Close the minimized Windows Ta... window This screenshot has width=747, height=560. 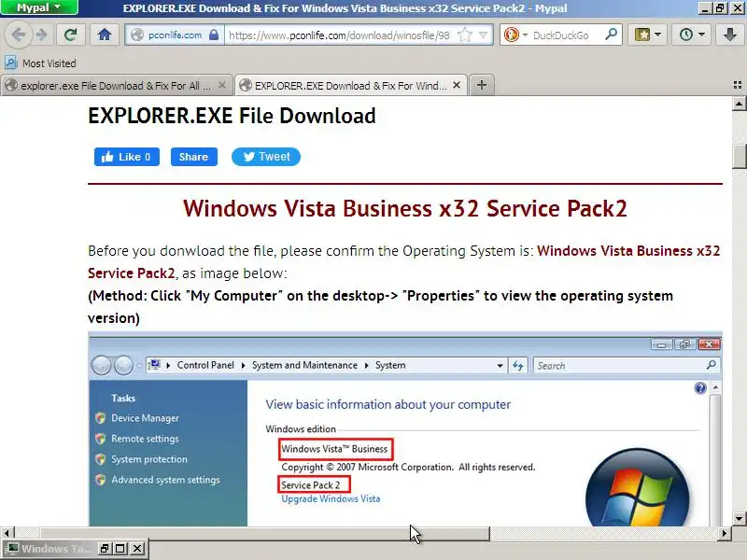[x=137, y=549]
